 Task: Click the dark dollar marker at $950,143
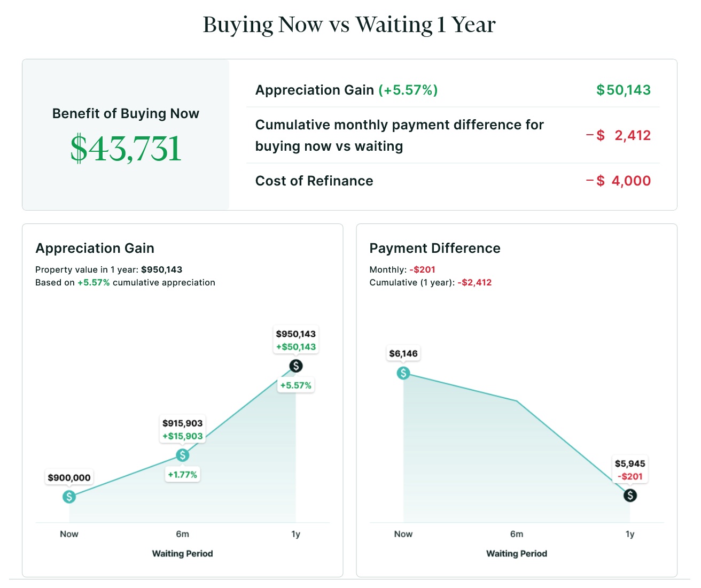296,366
